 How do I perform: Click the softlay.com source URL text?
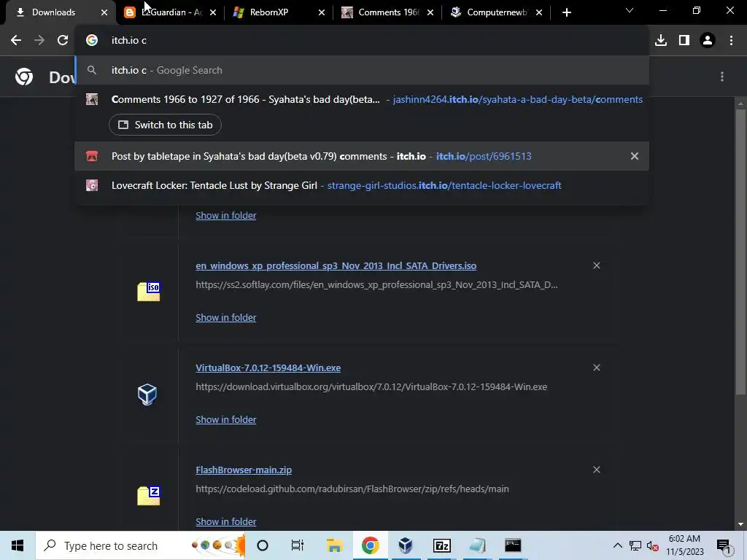tap(376, 285)
